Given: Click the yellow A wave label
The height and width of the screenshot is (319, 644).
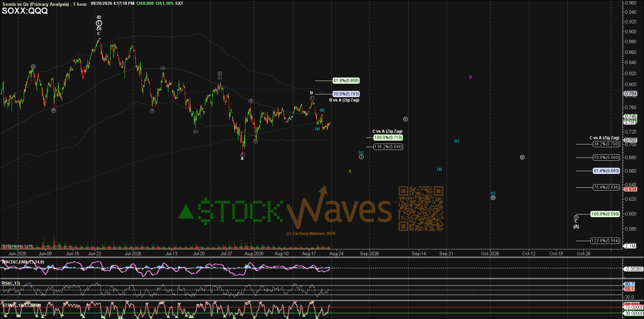Looking at the screenshot, I should (x=350, y=171).
